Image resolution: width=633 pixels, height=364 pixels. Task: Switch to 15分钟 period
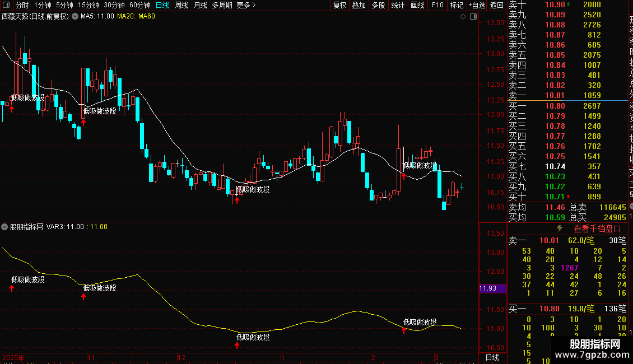point(89,5)
